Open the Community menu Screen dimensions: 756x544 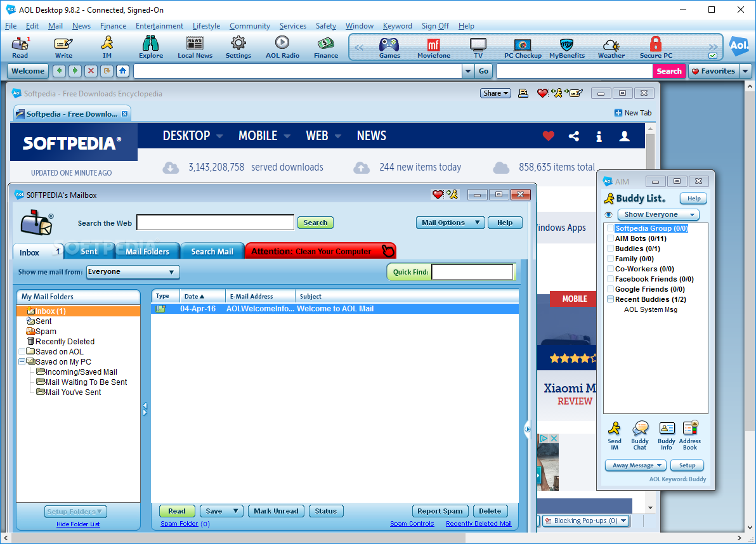[250, 26]
